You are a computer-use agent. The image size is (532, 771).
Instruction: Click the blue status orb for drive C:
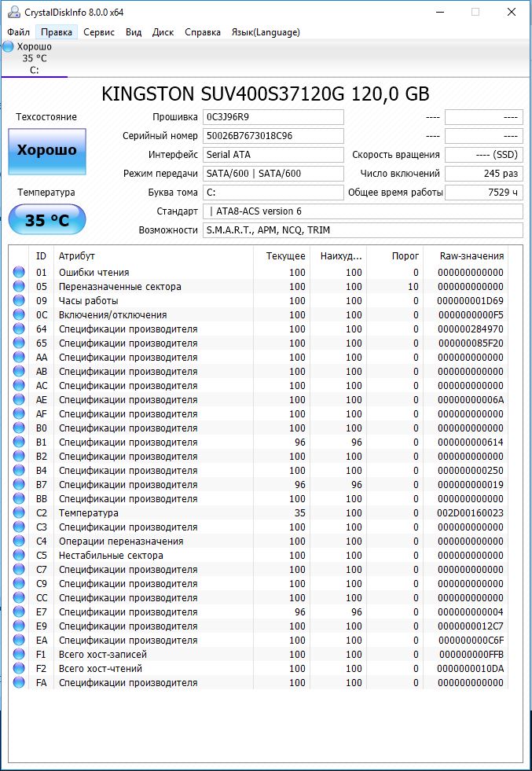coord(8,46)
